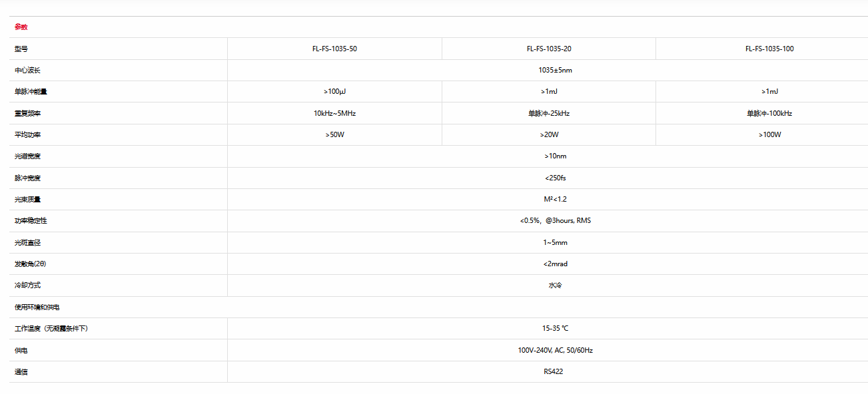Select the <250fs pulse width value
Screen dimensions: 868x394
tap(555, 178)
